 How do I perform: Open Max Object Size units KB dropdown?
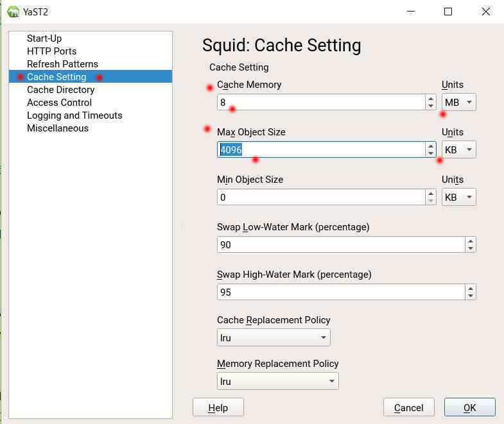coord(458,149)
